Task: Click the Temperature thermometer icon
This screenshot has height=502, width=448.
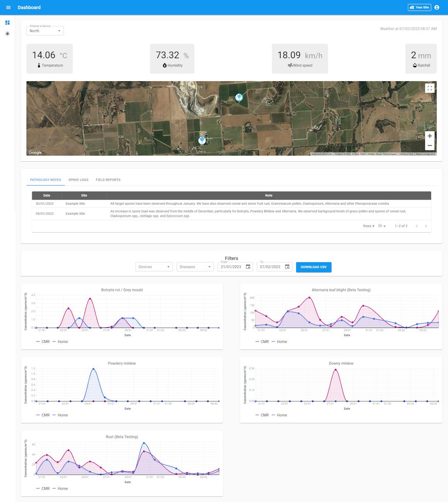Action: pos(39,65)
